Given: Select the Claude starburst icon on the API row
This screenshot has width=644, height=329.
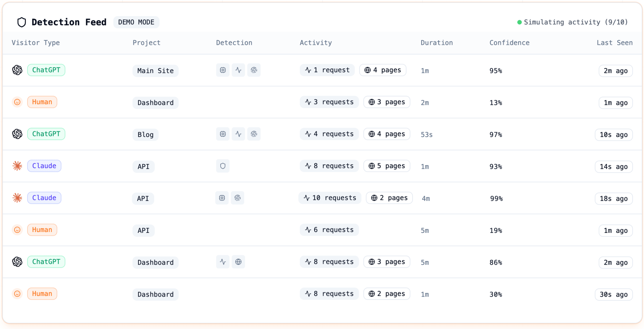Looking at the screenshot, I should point(17,166).
